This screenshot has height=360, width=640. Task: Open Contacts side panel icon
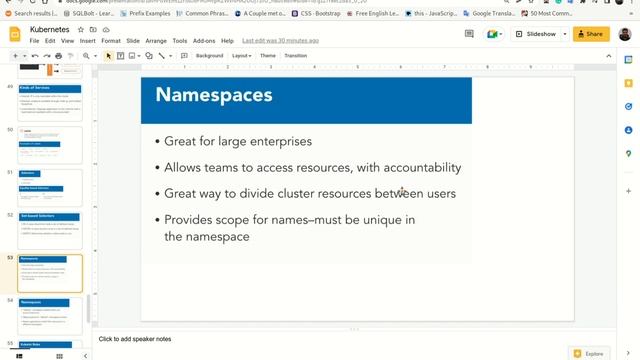coord(629,130)
